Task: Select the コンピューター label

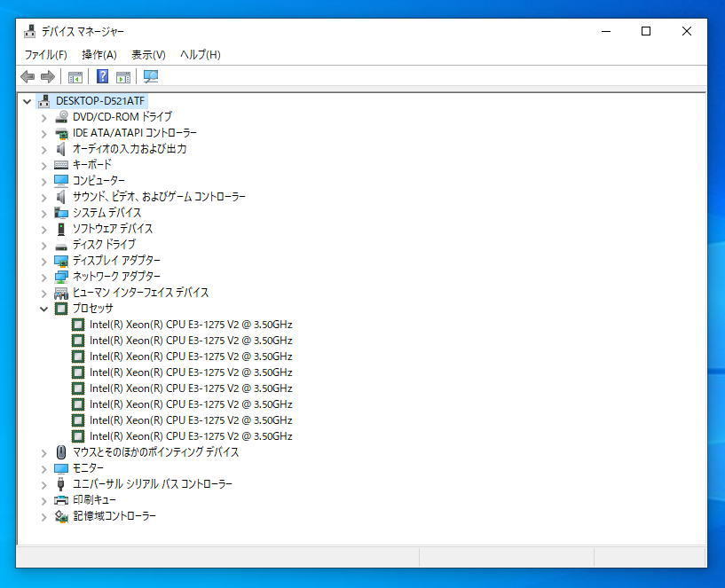Action: pyautogui.click(x=99, y=181)
